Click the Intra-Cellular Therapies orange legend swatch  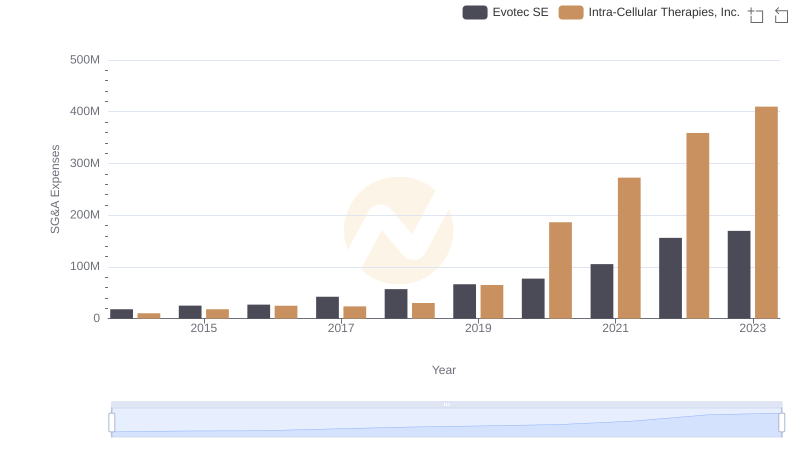point(571,13)
